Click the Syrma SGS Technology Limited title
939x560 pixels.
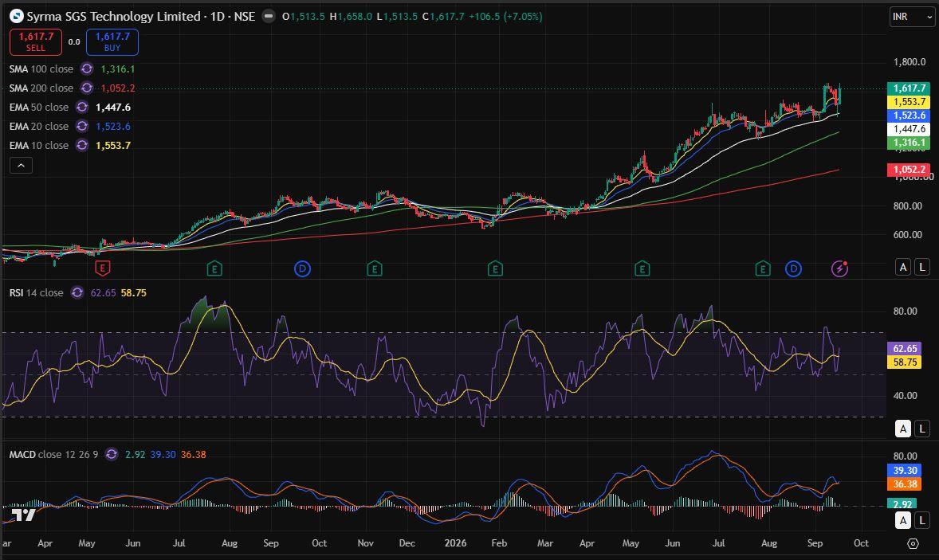(113, 16)
